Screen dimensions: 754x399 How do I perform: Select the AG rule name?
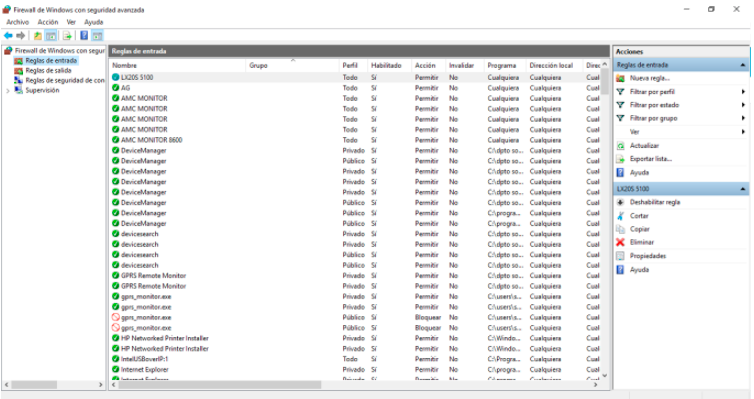coord(126,88)
